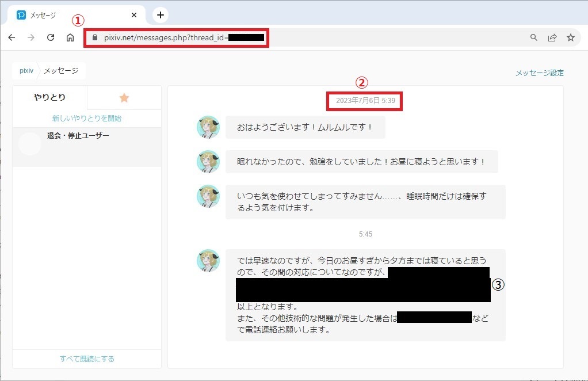Go to the browser home page icon
The image size is (588, 381).
[x=70, y=37]
